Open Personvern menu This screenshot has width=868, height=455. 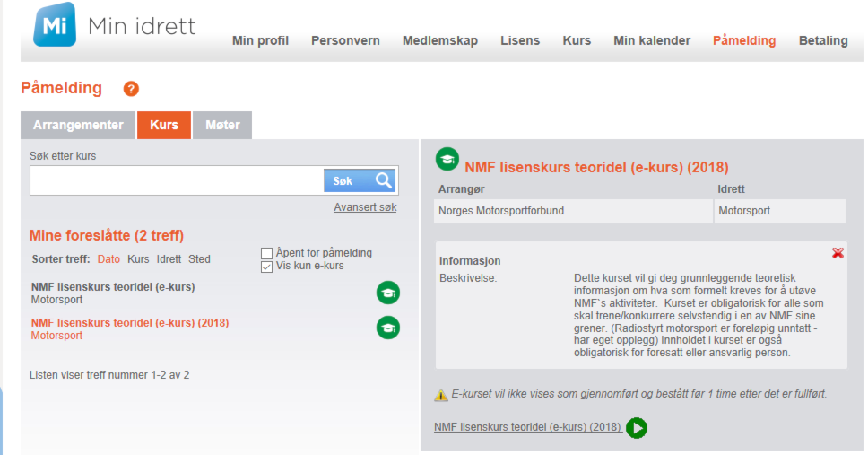point(345,40)
